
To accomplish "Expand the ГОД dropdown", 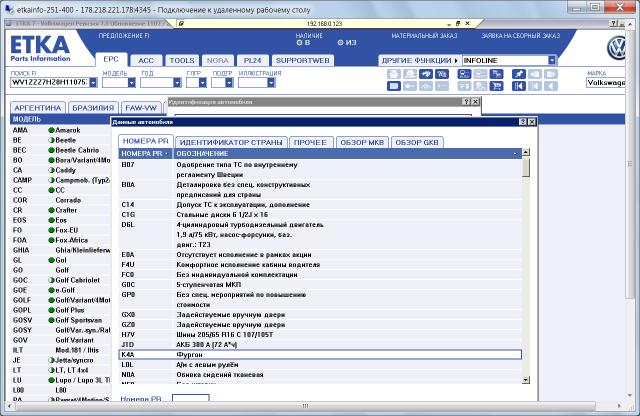I will tap(177, 82).
